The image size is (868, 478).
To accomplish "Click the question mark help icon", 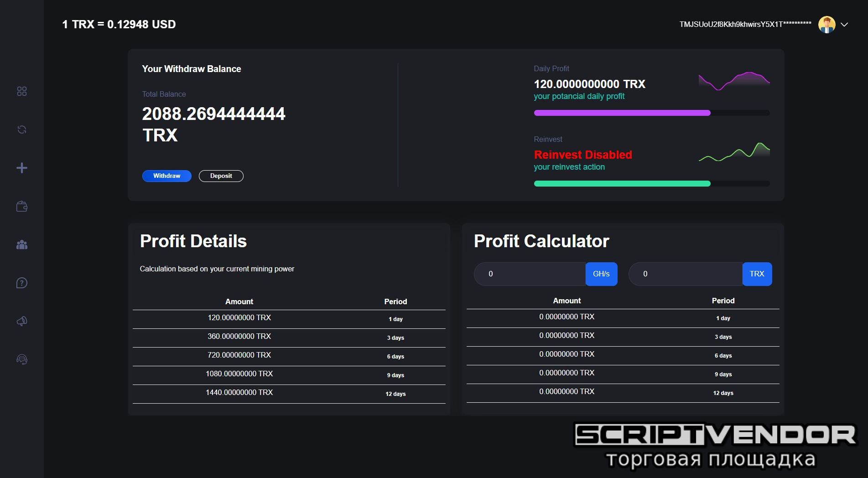I will pos(22,283).
